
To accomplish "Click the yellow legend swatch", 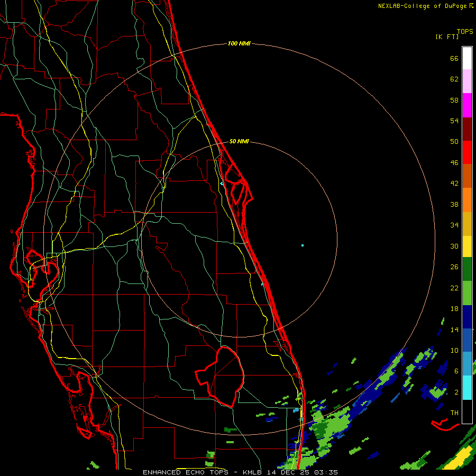I will pyautogui.click(x=467, y=246).
